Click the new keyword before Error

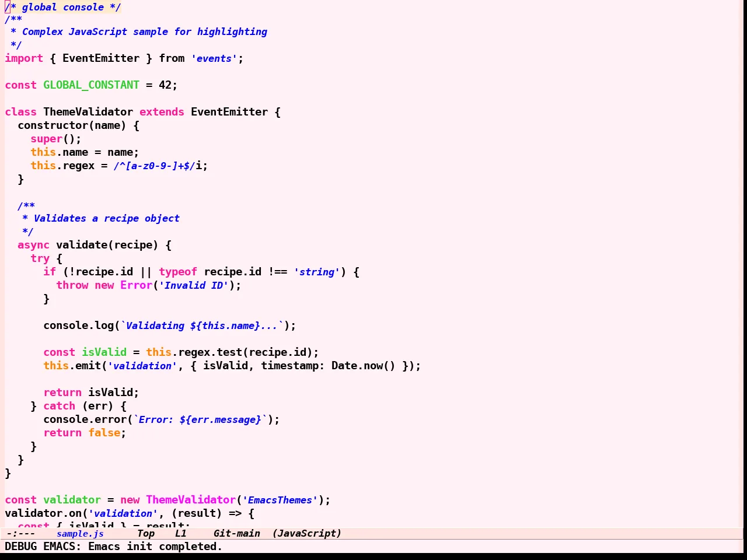[x=104, y=285]
